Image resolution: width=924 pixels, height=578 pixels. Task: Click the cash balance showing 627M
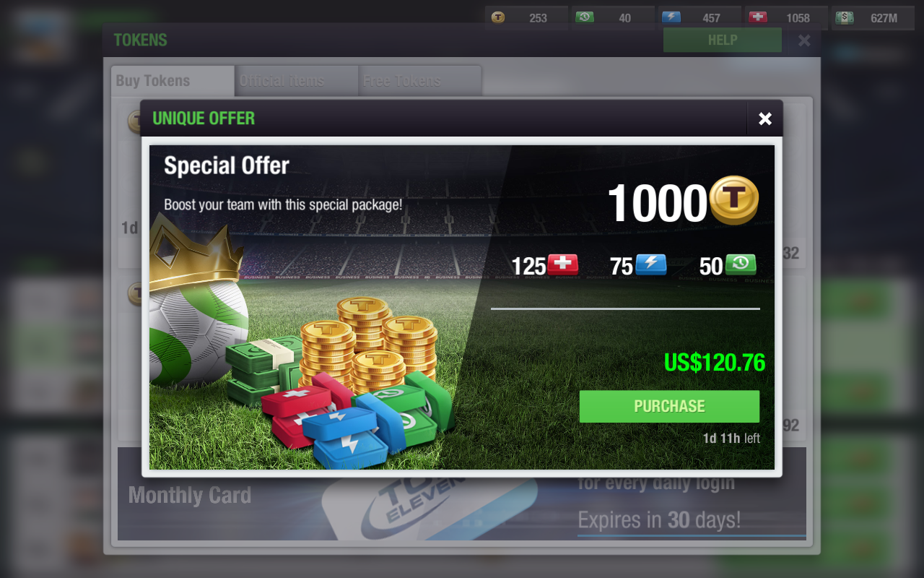point(873,18)
